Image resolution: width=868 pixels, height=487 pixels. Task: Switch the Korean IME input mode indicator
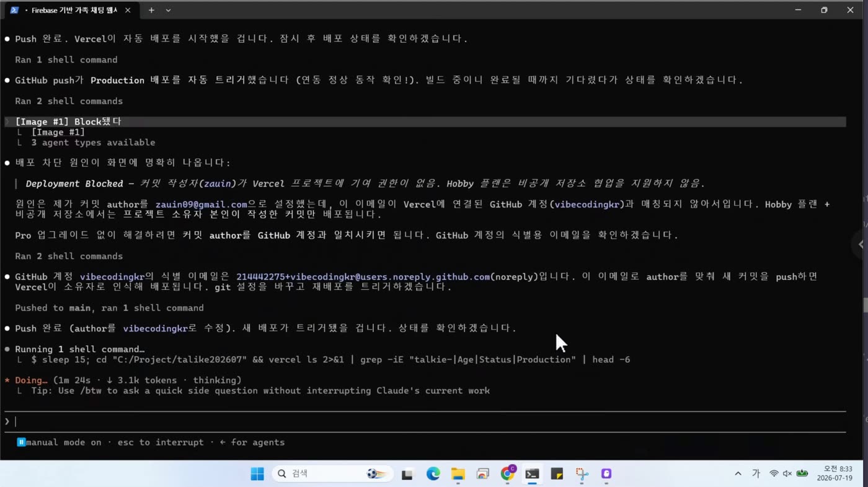(x=756, y=474)
